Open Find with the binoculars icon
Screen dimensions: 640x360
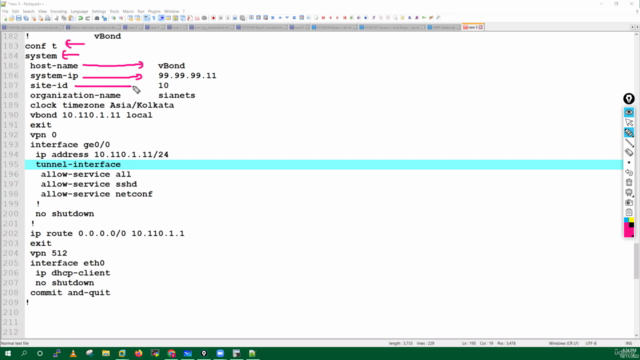pyautogui.click(x=97, y=18)
